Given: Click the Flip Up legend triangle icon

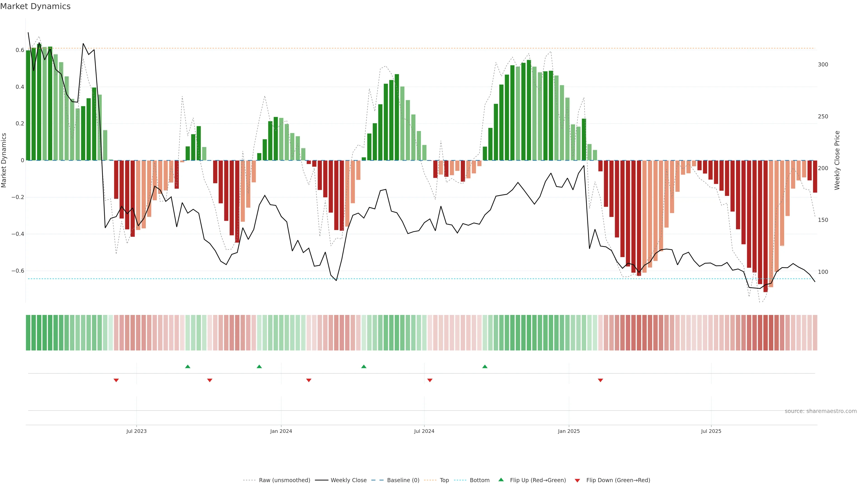Looking at the screenshot, I should point(501,480).
